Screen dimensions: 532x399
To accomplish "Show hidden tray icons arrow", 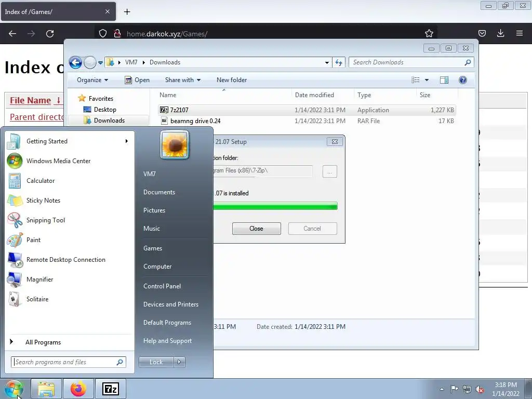I will 442,389.
